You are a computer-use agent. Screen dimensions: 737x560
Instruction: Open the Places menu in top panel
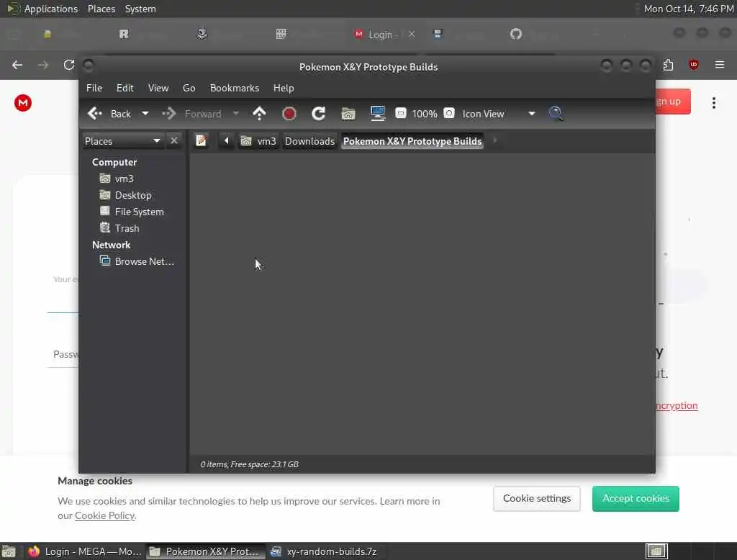(101, 9)
